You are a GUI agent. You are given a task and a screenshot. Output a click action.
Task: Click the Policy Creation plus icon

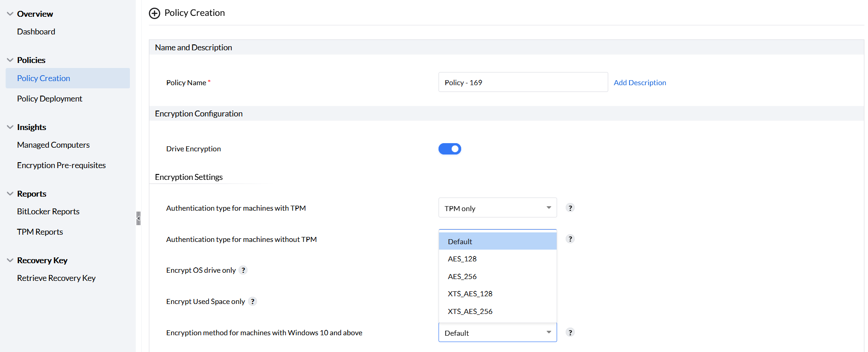[x=154, y=13]
